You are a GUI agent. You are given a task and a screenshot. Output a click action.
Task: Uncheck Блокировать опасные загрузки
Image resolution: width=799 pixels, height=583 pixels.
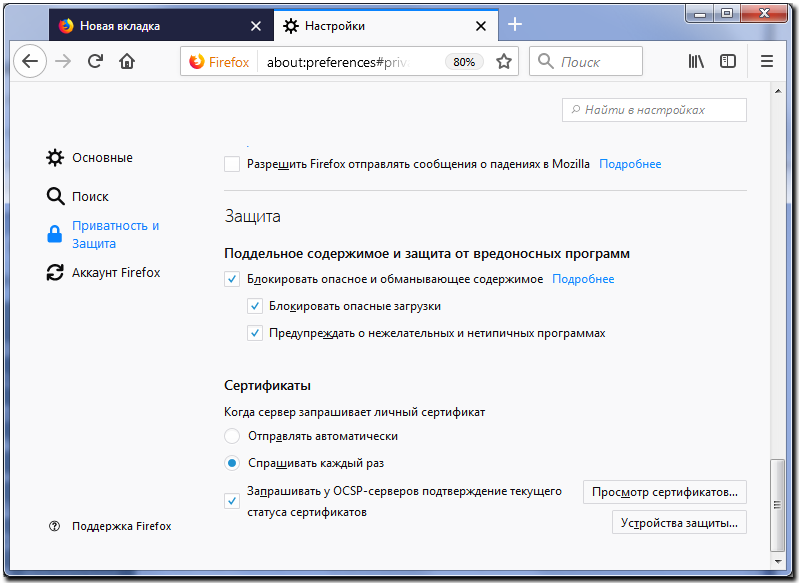pyautogui.click(x=255, y=306)
